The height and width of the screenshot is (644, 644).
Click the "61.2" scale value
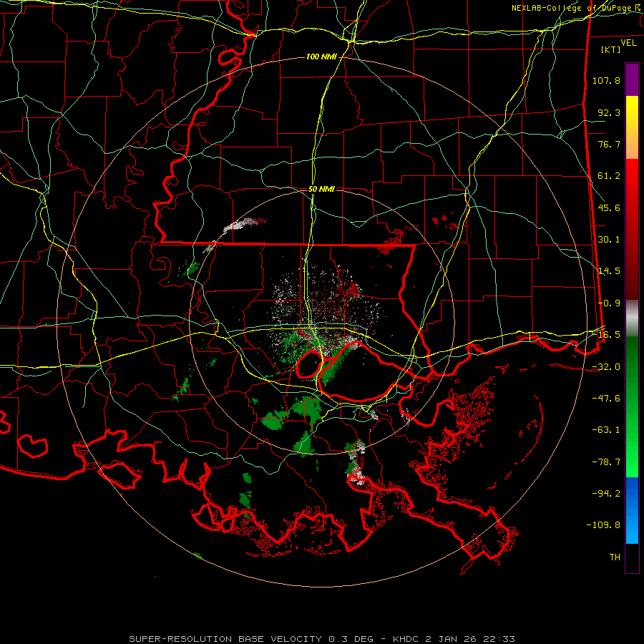point(609,176)
